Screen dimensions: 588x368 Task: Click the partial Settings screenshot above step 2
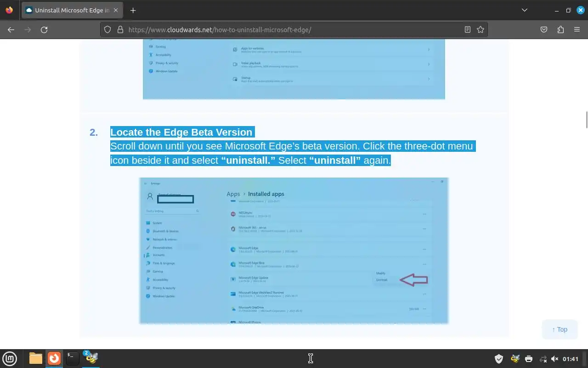[x=294, y=69]
